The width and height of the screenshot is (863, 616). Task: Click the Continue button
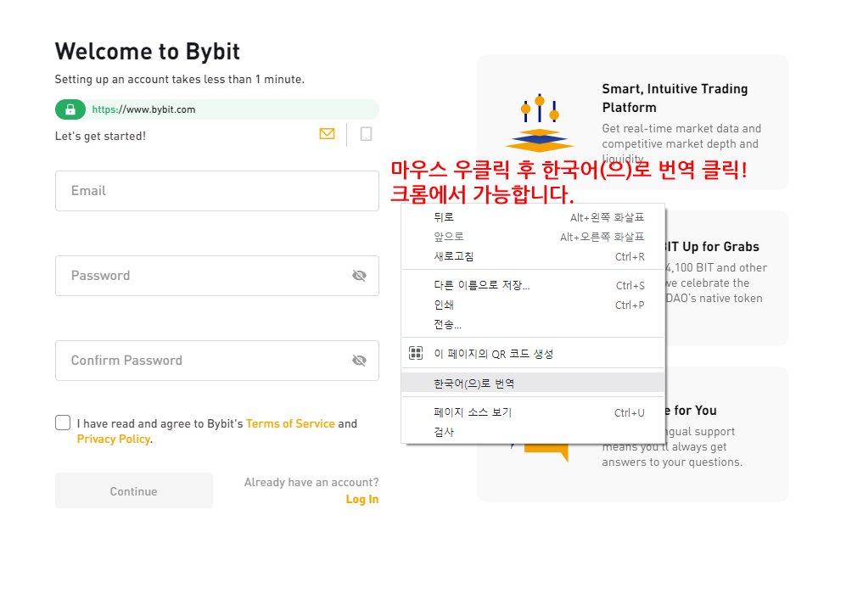coord(134,490)
